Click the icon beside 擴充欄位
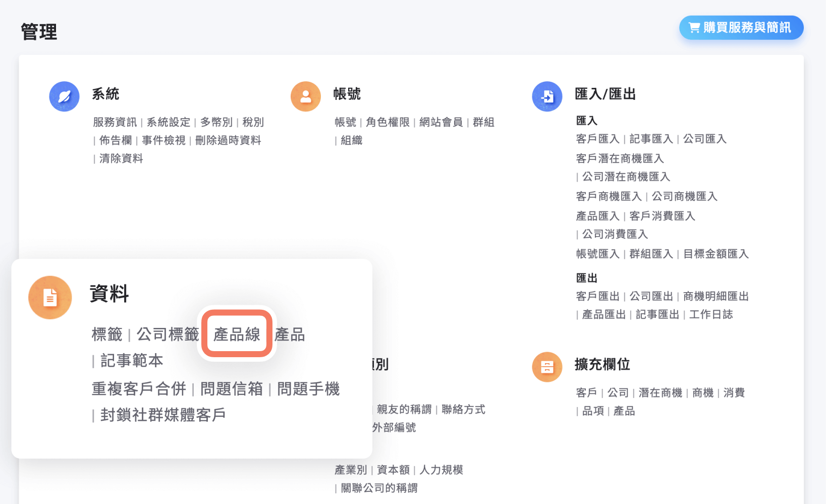Viewport: 826px width, 504px height. [x=547, y=367]
